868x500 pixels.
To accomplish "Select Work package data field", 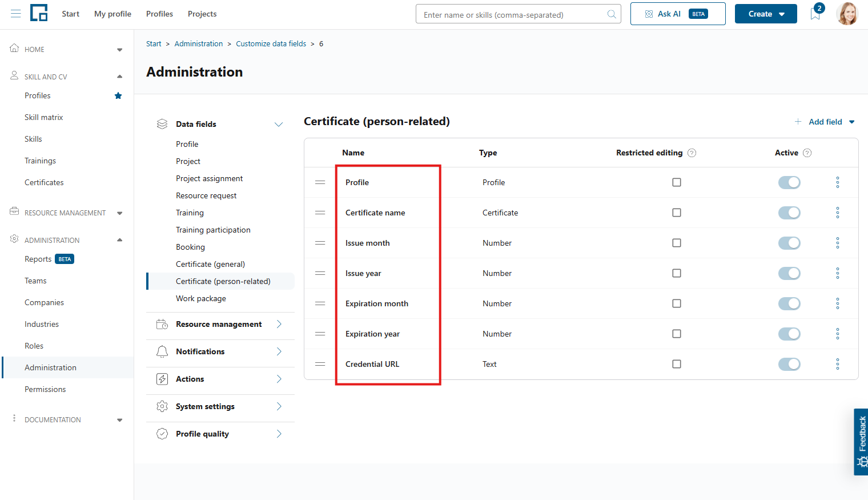I will coord(201,298).
